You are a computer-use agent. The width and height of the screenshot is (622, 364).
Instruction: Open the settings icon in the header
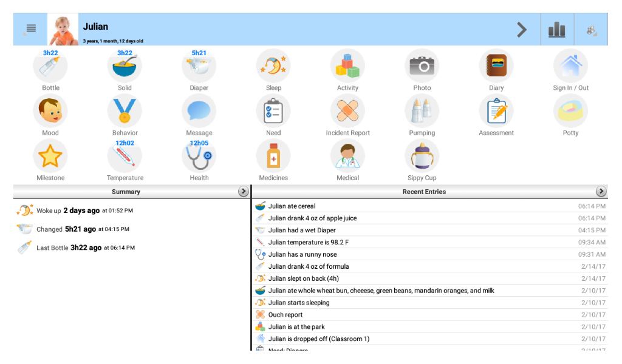(x=591, y=30)
